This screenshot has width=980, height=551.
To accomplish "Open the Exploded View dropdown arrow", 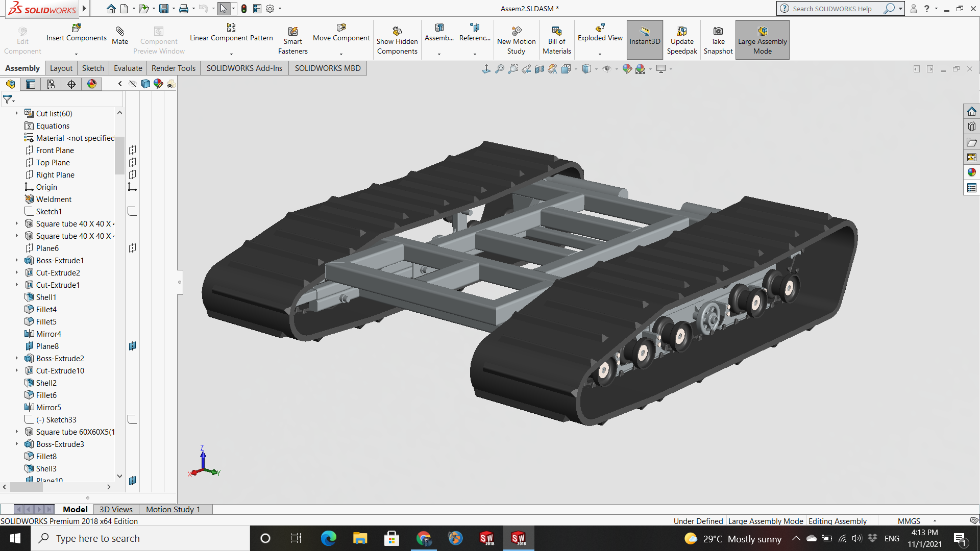I will [x=600, y=54].
